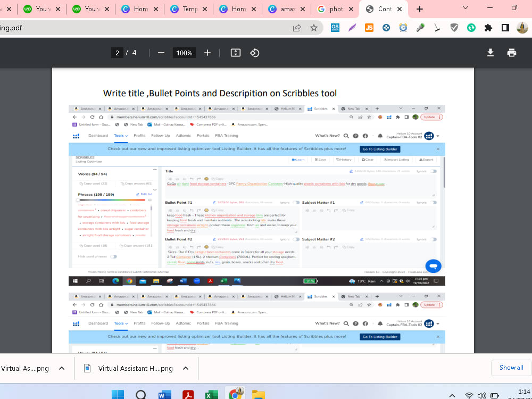Open the Virtual As....png download

coord(24,369)
